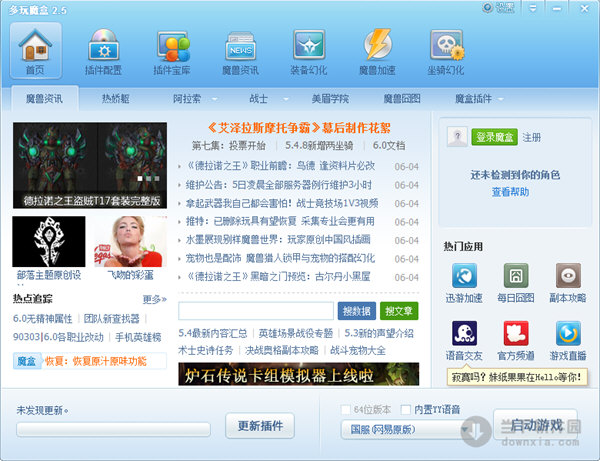Click the blue 搜数据 search button
600x461 pixels.
coord(357,311)
